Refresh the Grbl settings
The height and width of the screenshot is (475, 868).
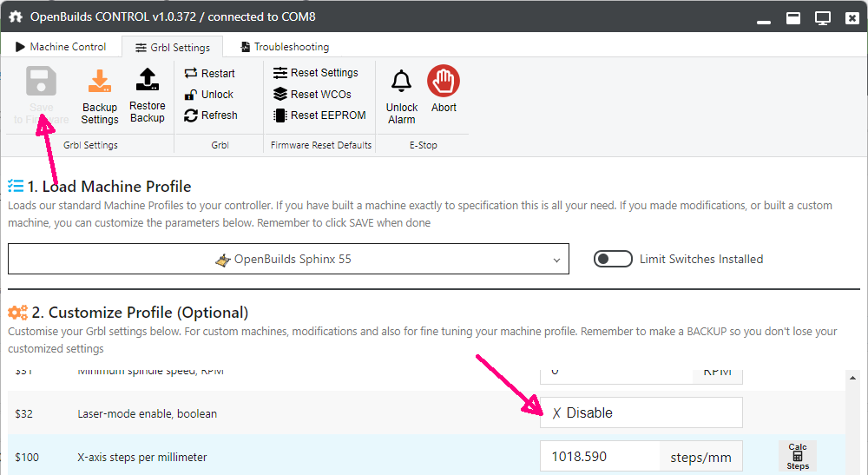[x=211, y=115]
